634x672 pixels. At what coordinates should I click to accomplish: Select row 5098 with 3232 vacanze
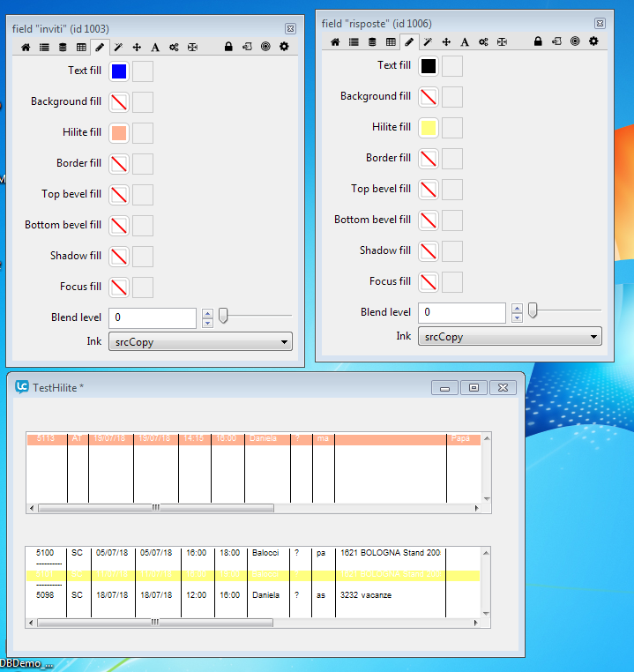[x=253, y=595]
